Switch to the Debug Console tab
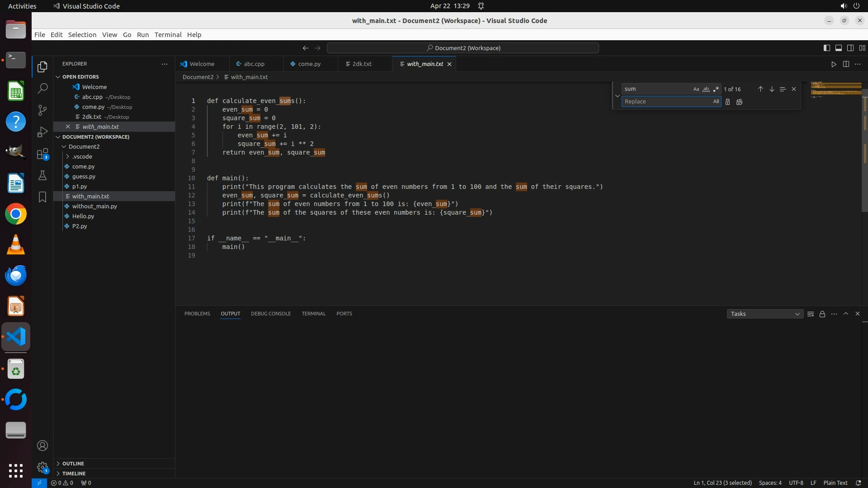The height and width of the screenshot is (488, 868). point(271,314)
